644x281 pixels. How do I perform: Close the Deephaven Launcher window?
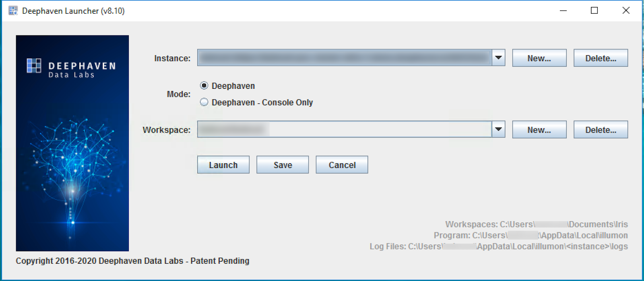coord(626,11)
